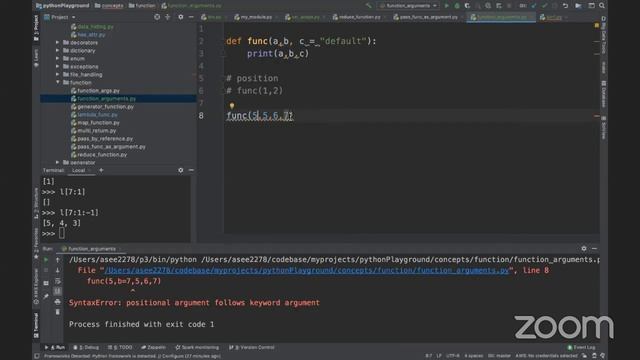Open Project panel settings gear
Viewport: 640px width, 360px height.
[181, 17]
